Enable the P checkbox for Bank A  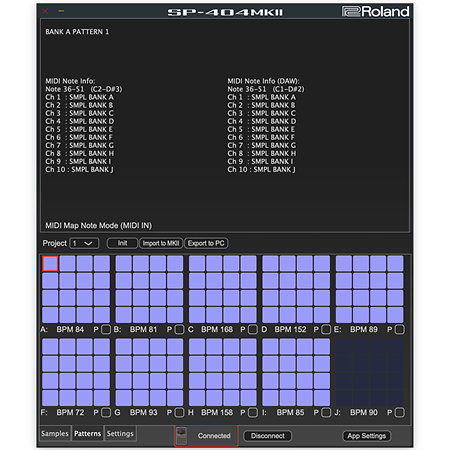tap(106, 329)
